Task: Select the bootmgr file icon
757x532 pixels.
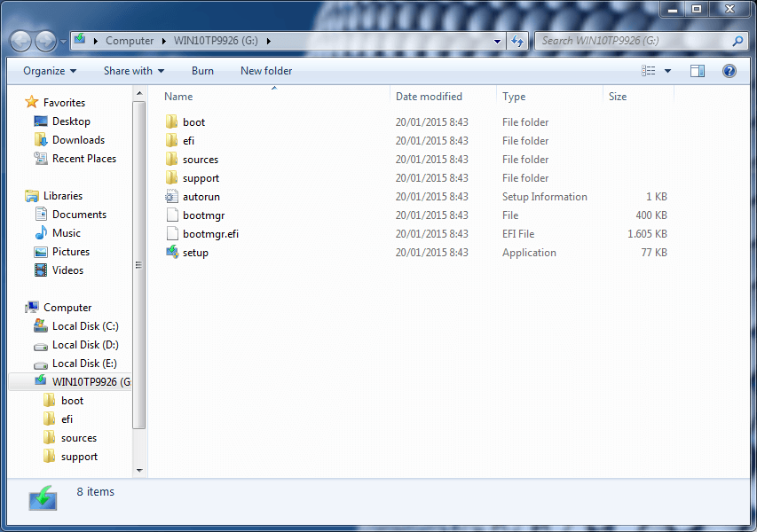Action: click(x=172, y=215)
